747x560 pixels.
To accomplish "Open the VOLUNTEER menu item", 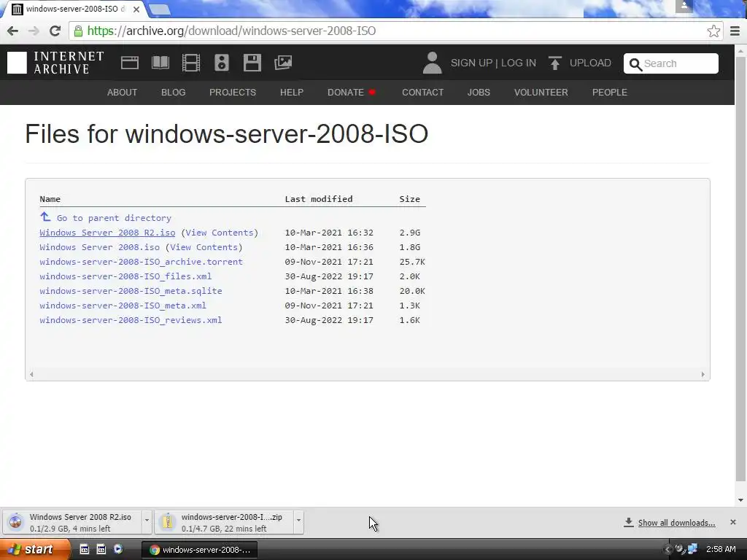I will point(541,93).
